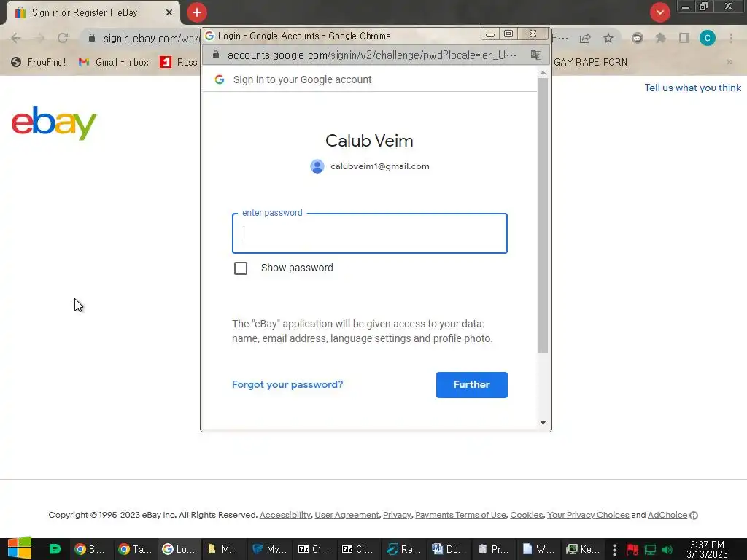Open the 'C' Chrome profile avatar

coord(708,38)
